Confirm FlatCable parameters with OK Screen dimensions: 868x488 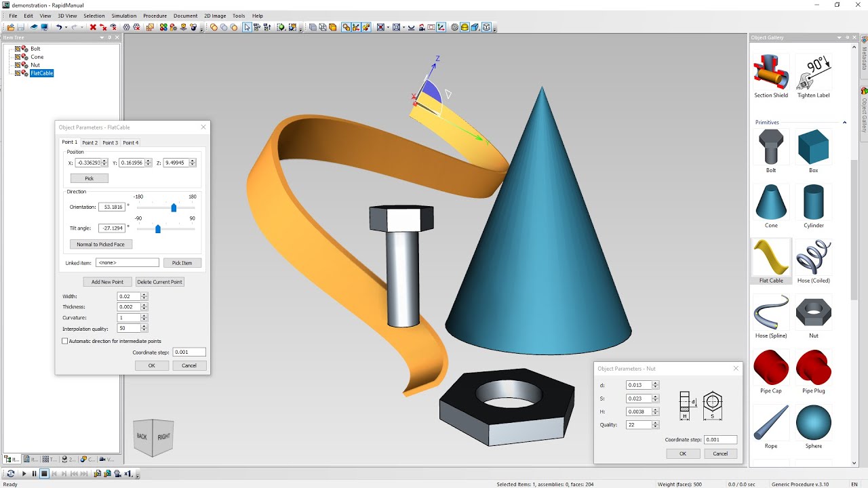[x=151, y=365]
